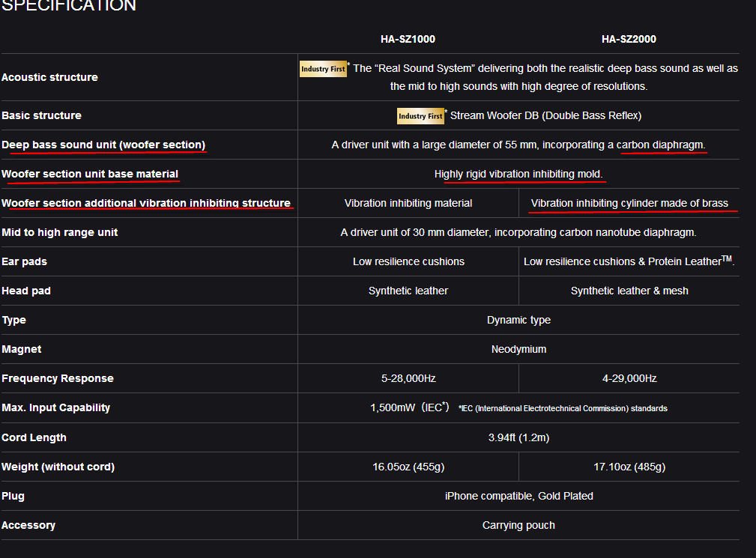Click the 5-28,000Hz frequency value
The height and width of the screenshot is (558, 756).
[x=408, y=378]
